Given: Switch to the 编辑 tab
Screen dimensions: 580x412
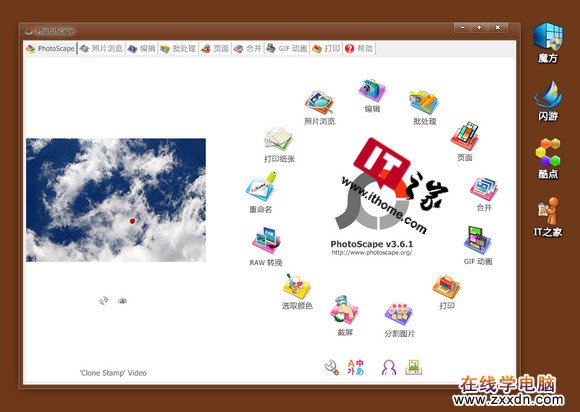Looking at the screenshot, I should tap(142, 48).
